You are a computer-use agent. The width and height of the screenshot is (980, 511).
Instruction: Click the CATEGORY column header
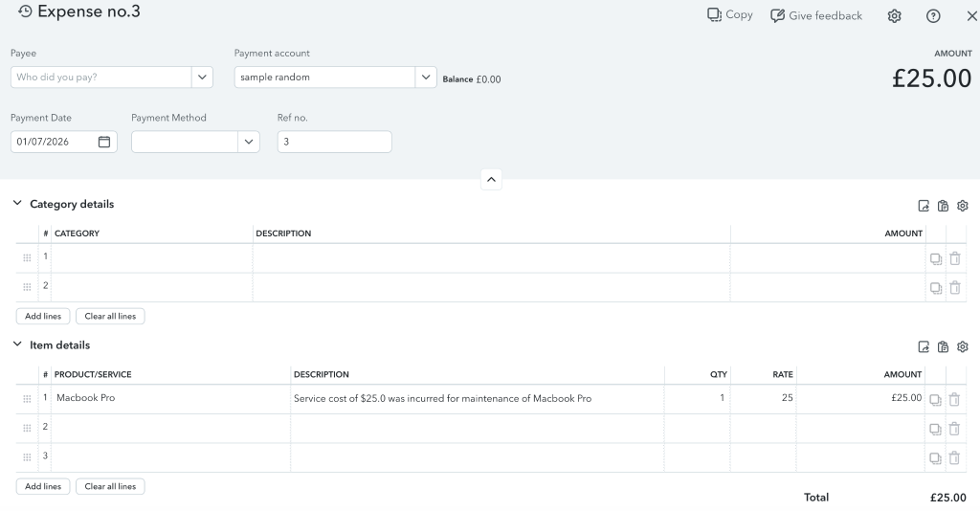click(77, 233)
